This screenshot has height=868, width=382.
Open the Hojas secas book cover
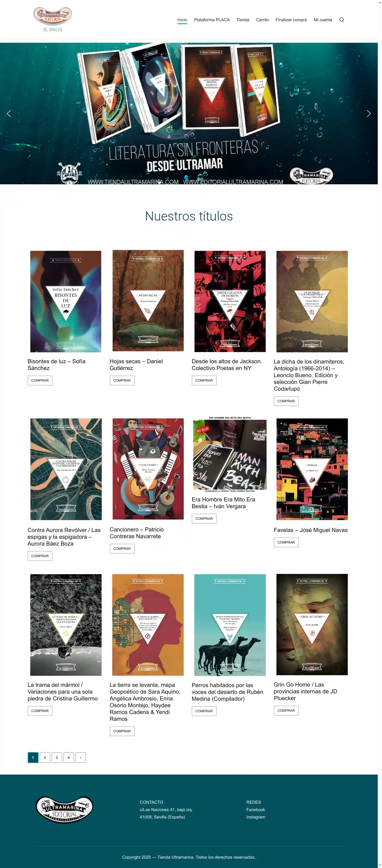pos(148,301)
